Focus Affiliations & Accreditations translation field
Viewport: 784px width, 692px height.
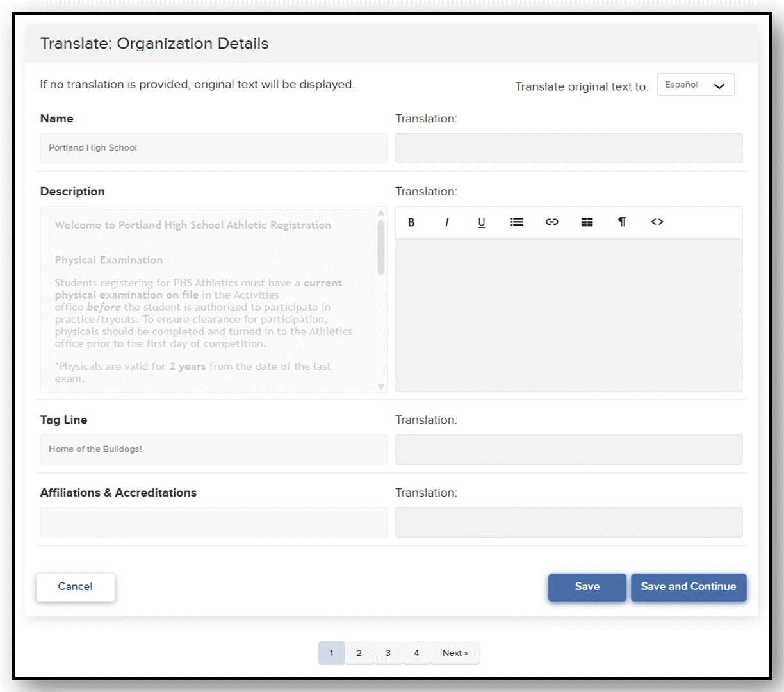[x=569, y=522]
